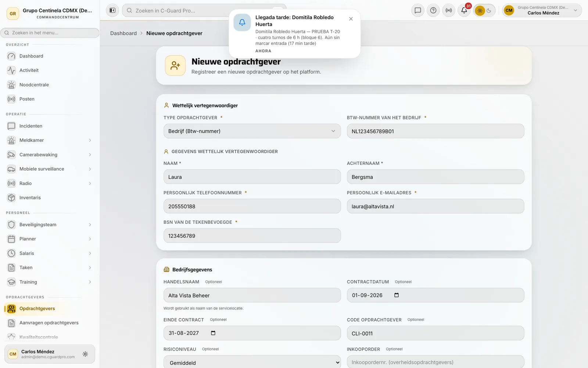588x368 pixels.
Task: Expand the Meldkamer submenu chevron
Action: [90, 140]
